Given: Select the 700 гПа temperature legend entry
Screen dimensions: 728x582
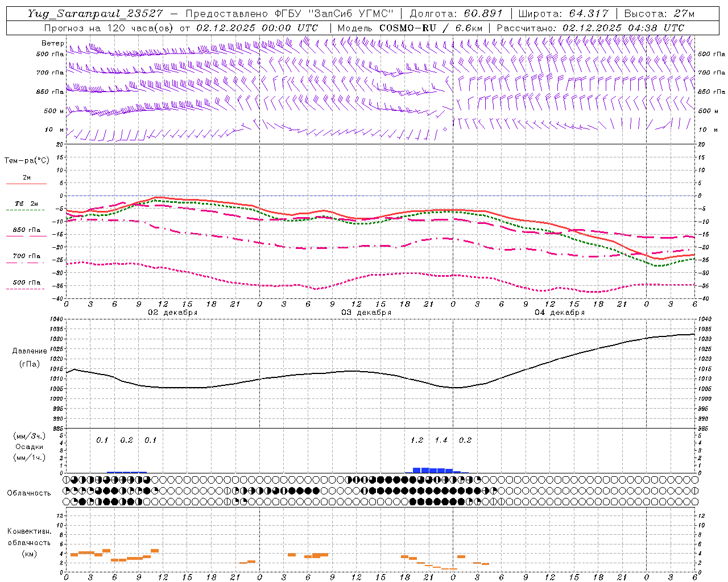Looking at the screenshot, I should pos(26,256).
